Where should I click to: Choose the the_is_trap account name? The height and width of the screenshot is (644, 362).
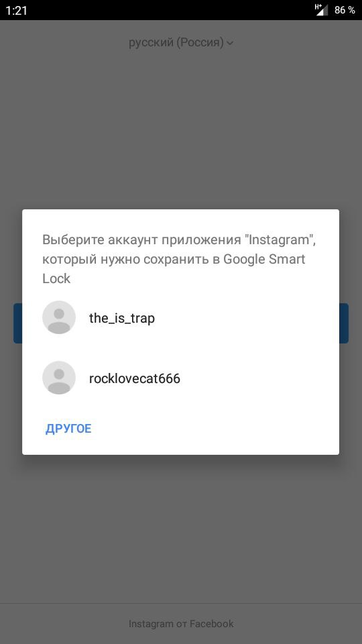point(122,318)
